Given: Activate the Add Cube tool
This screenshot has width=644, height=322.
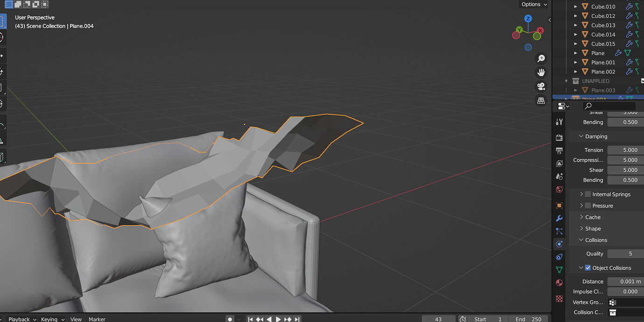Looking at the screenshot, I should tap(2, 158).
